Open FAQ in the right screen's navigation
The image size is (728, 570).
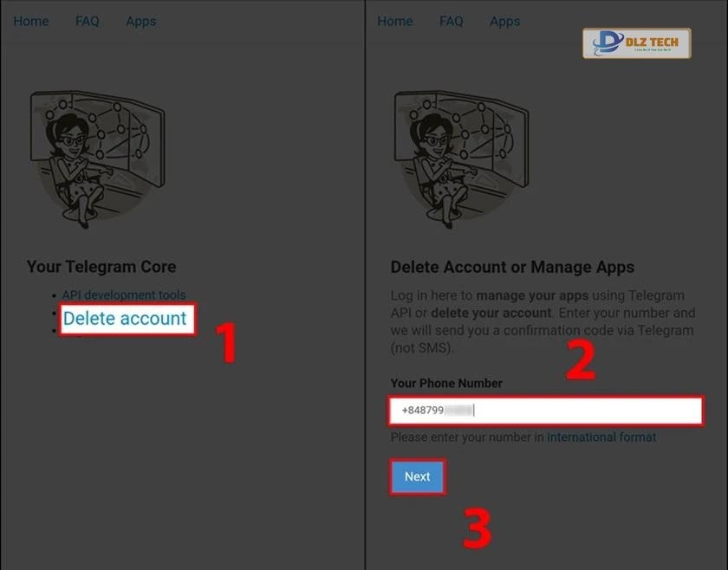[452, 22]
